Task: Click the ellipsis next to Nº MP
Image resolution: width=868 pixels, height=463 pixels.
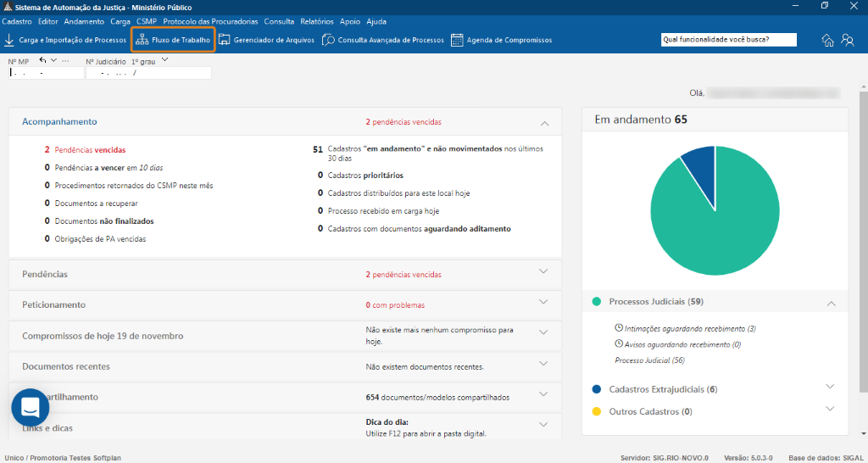Action: tap(65, 60)
